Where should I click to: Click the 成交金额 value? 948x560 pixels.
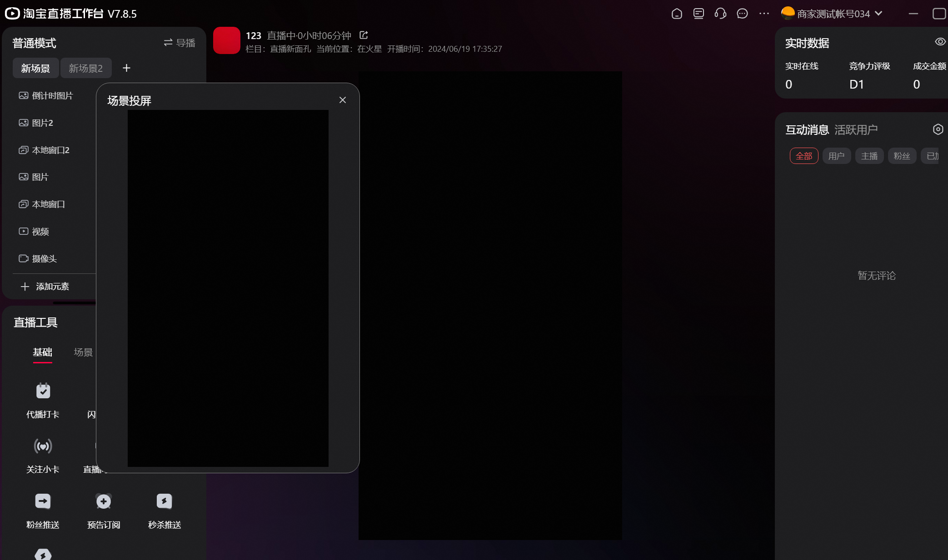tap(917, 84)
